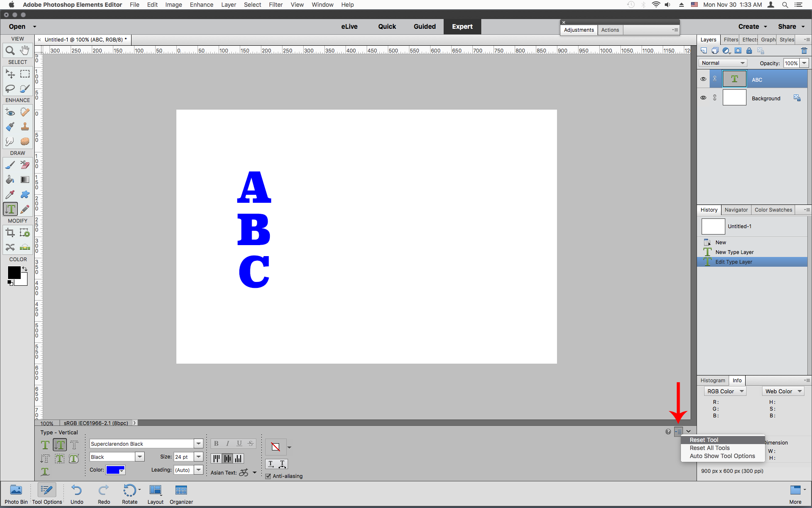This screenshot has width=812, height=508.
Task: Open the Normal blend mode dropdown
Action: (x=722, y=63)
